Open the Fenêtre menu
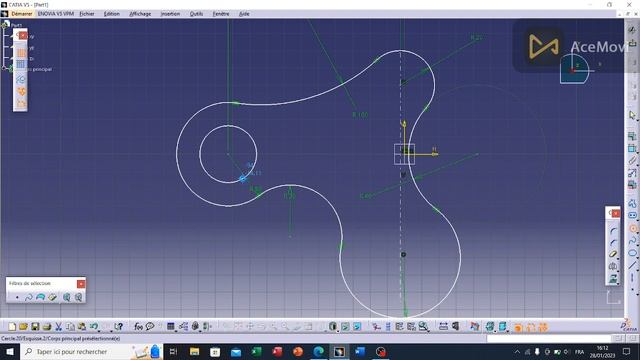This screenshot has height=360, width=640. [x=221, y=14]
